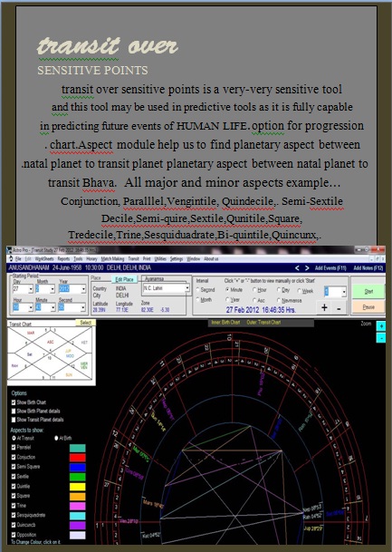Open the WorkSheets menu
Viewport: 392px width, 552px height.
tap(44, 258)
